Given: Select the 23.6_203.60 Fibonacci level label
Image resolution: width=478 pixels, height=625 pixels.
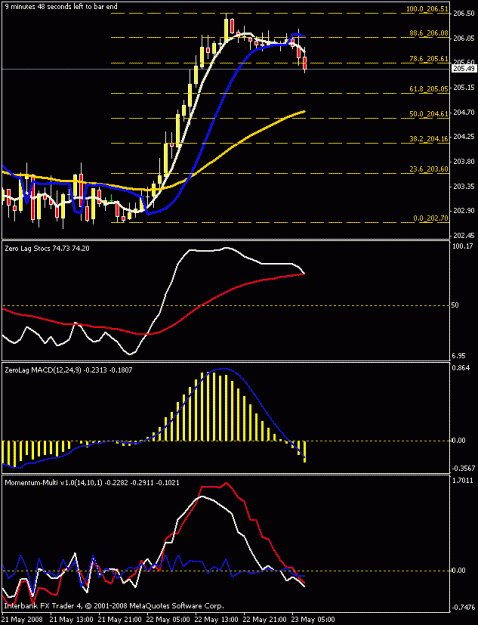Looking at the screenshot, I should 429,169.
